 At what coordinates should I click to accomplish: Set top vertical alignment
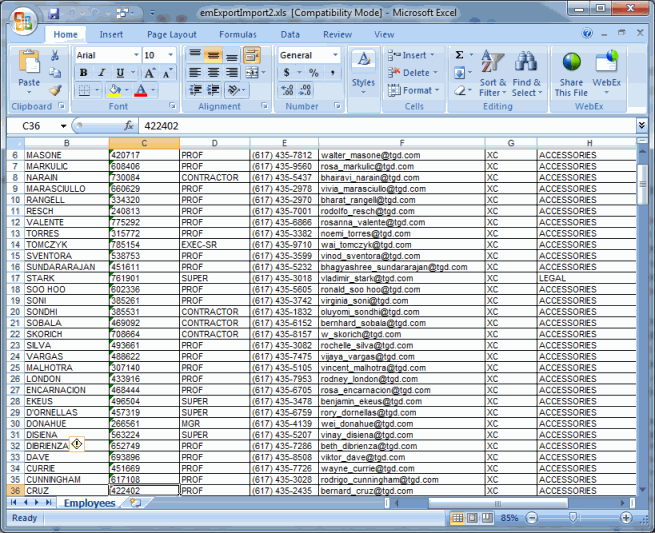pos(195,55)
